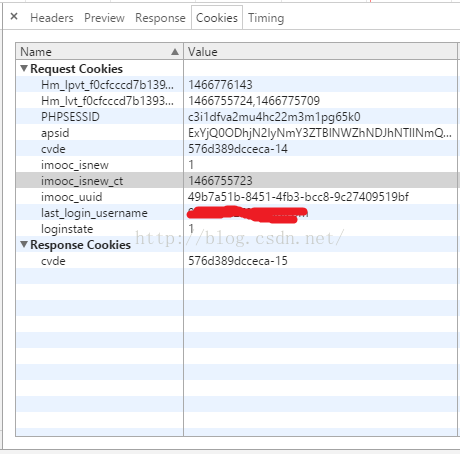The height and width of the screenshot is (454, 460).
Task: Click the value 1466755723
Action: (220, 181)
